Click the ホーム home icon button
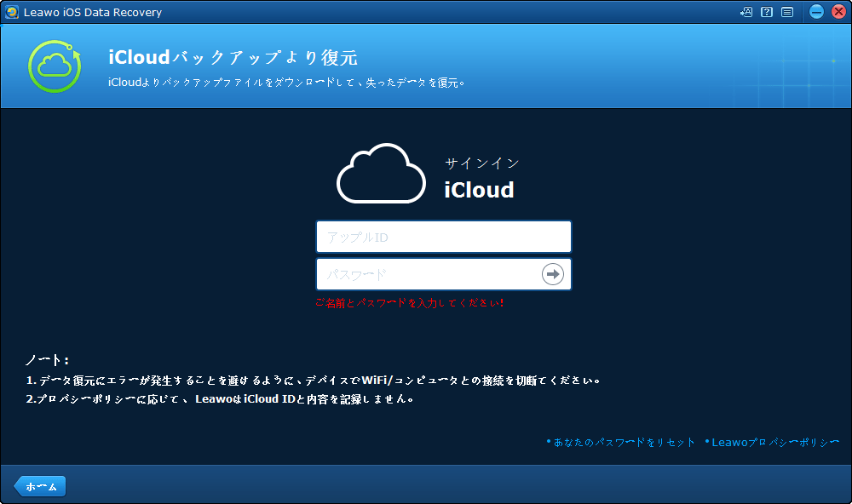852x504 pixels. tap(38, 486)
